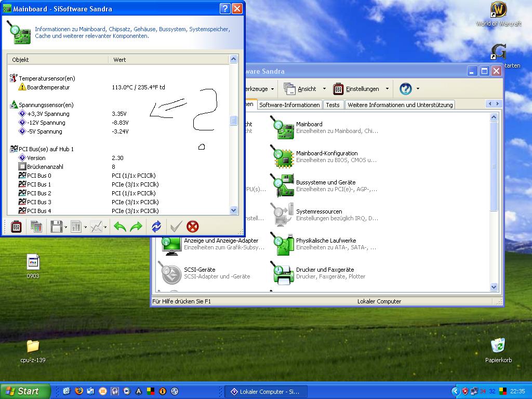This screenshot has height=399, width=532.
Task: Click the blue refresh arrows icon
Action: click(156, 227)
